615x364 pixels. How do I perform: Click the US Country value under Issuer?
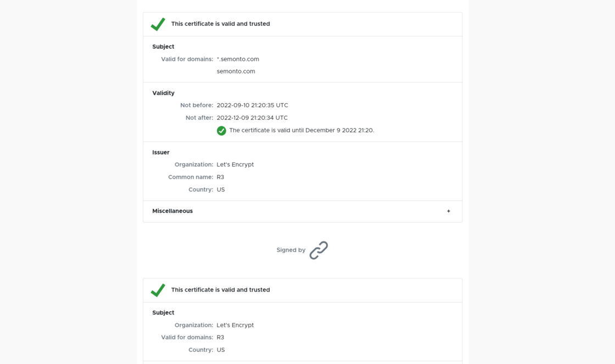221,190
